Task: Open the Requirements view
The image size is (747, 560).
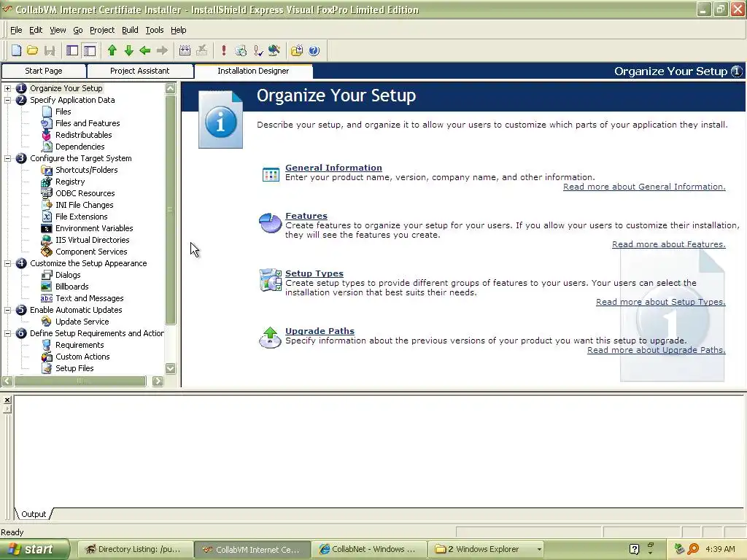Action: pyautogui.click(x=79, y=345)
